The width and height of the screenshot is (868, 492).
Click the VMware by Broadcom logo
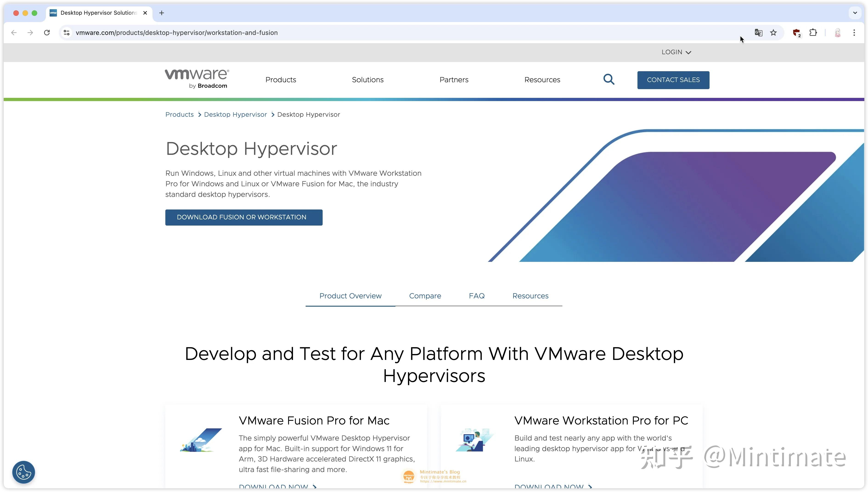coord(197,78)
